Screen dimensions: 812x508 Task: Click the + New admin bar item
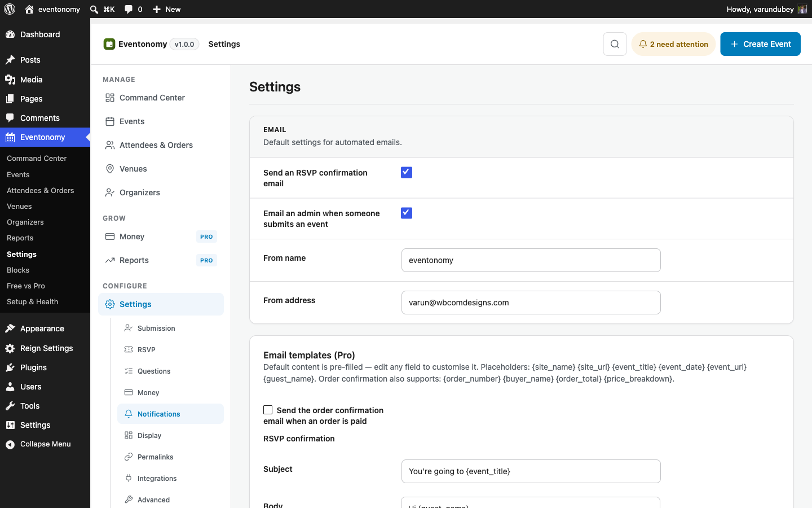(166, 9)
